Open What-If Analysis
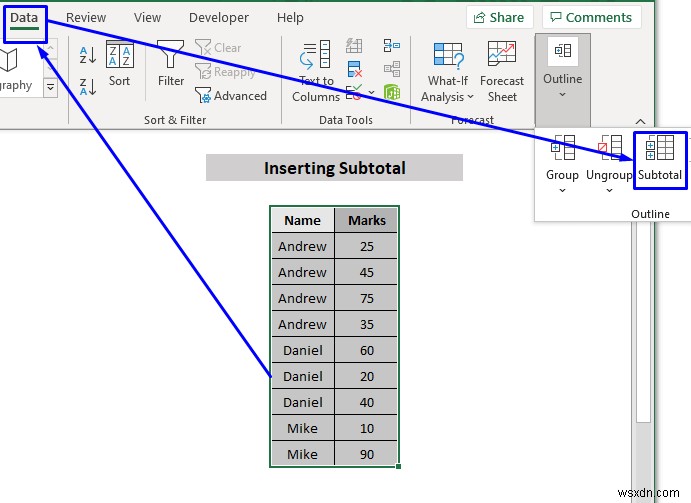The image size is (691, 503). pos(447,72)
